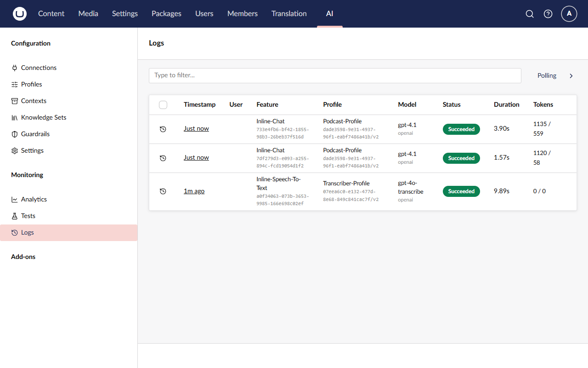588x368 pixels.
Task: Click history icon of the 1.57s log row
Action: [163, 158]
